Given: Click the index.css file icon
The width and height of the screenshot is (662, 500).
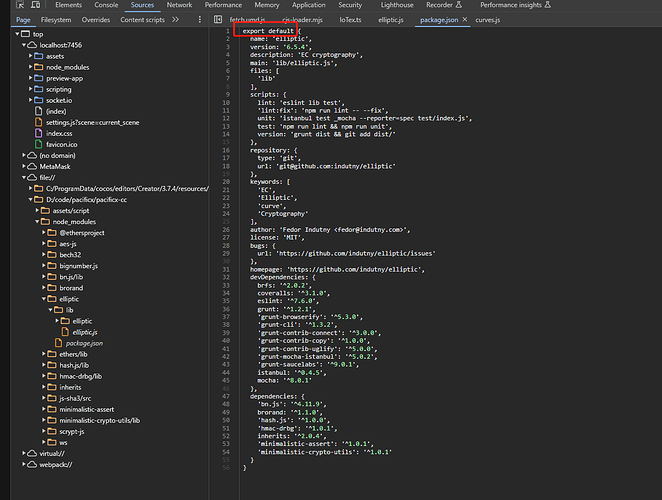Looking at the screenshot, I should [39, 133].
